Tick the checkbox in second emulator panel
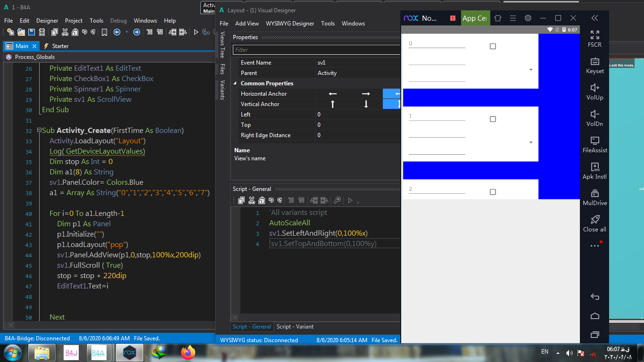Image resolution: width=644 pixels, height=362 pixels. [493, 119]
